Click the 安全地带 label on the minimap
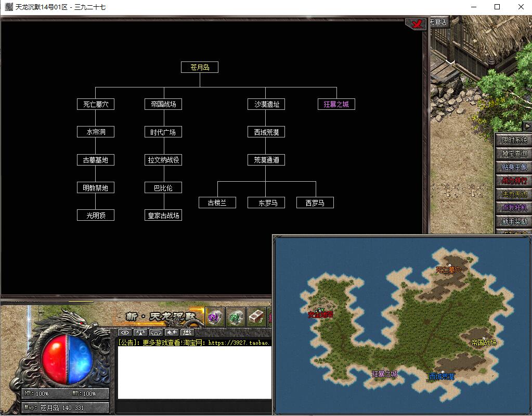 point(320,314)
